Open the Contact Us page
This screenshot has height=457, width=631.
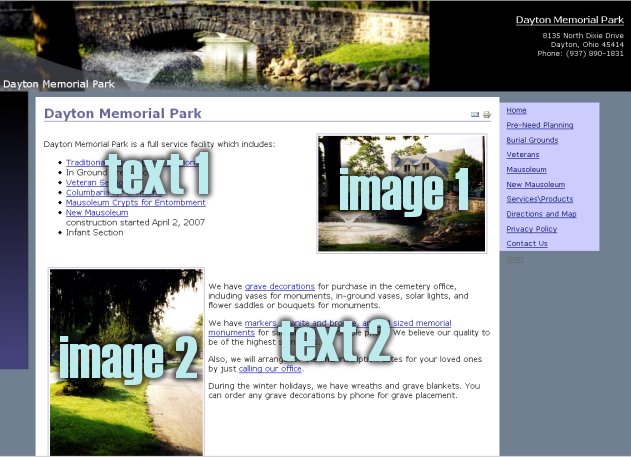pos(527,243)
